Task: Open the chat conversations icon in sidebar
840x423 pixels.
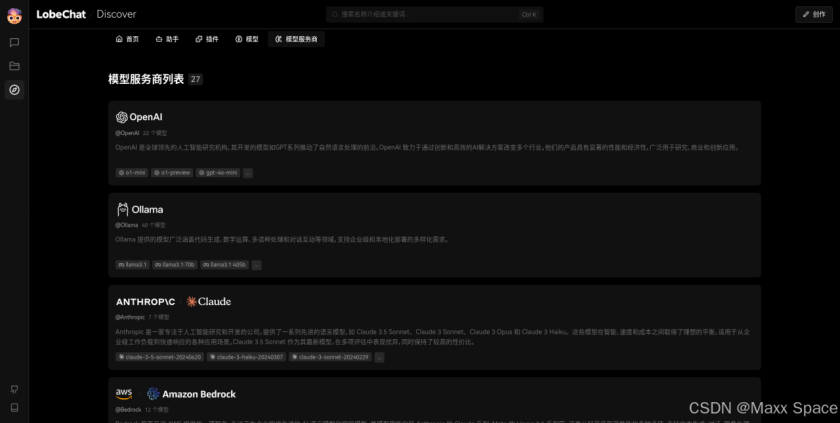Action: [14, 42]
